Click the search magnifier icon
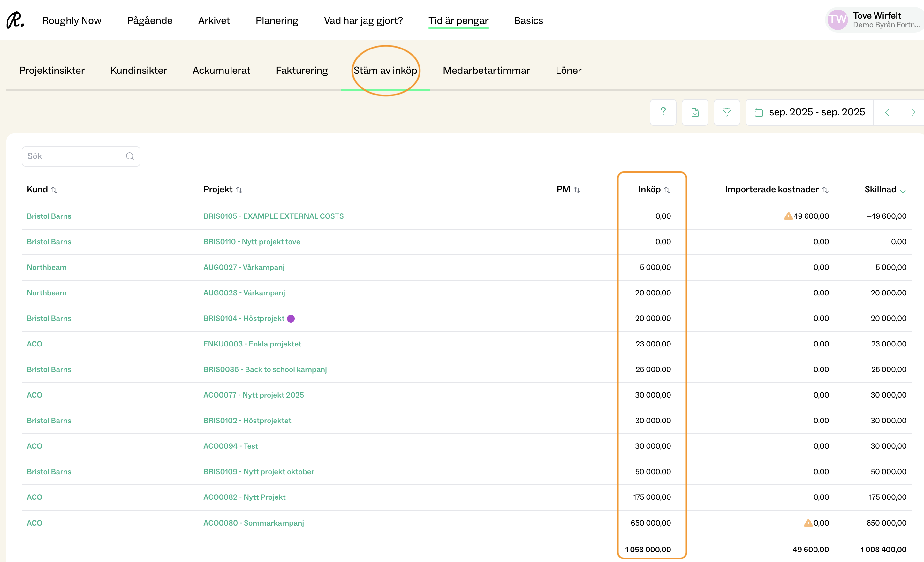 pos(130,156)
